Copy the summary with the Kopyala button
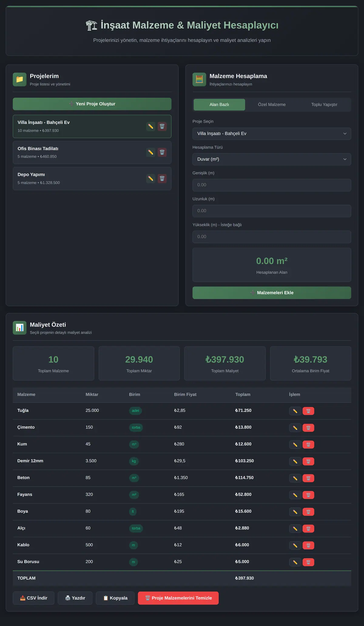The height and width of the screenshot is (626, 364). [115, 598]
